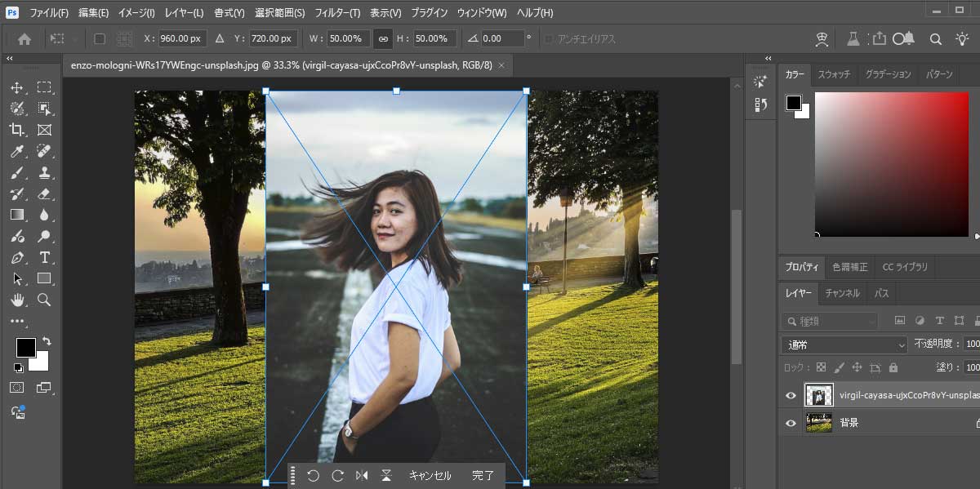The height and width of the screenshot is (489, 980).
Task: Toggle relative positioning triangle for reference point
Action: [219, 38]
